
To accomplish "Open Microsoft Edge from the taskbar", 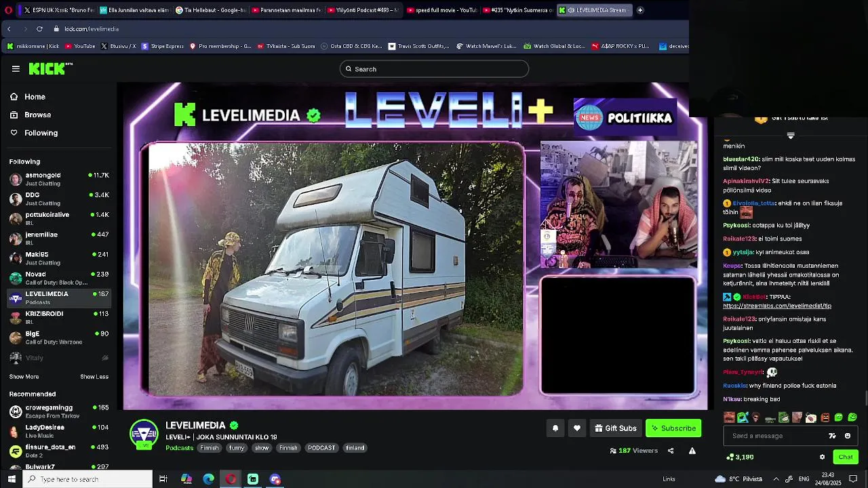I will coord(208,479).
